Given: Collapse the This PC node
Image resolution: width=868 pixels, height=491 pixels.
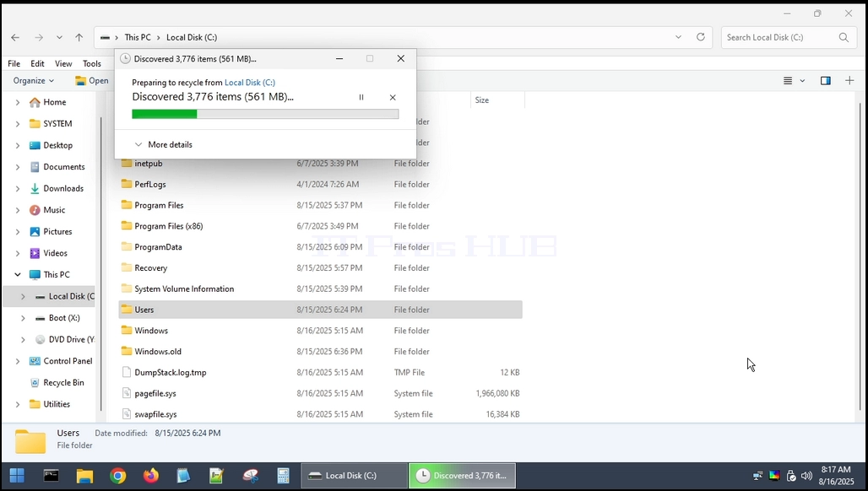Looking at the screenshot, I should click(x=18, y=275).
